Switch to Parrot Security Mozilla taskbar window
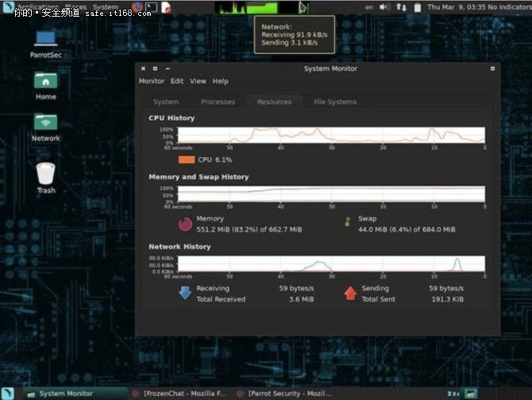 tap(285, 393)
